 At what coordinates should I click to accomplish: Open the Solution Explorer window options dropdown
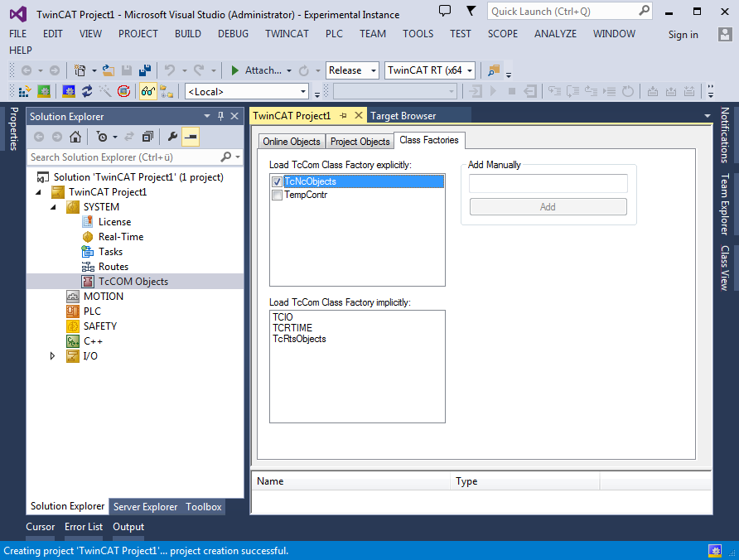[207, 116]
